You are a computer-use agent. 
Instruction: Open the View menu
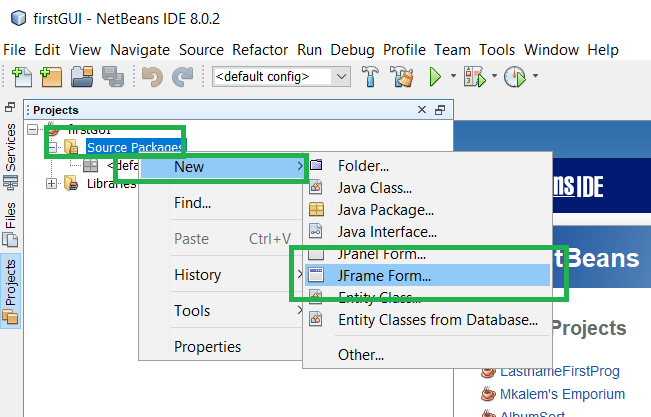click(85, 50)
